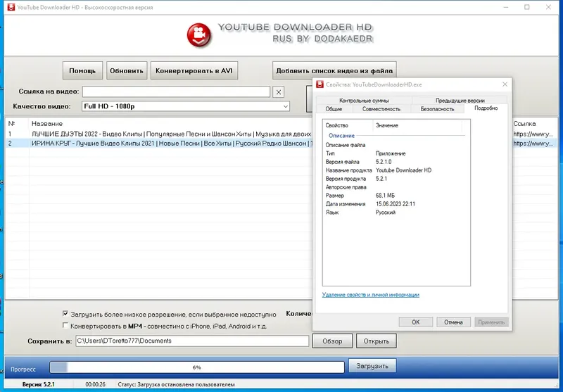Click the Описание section header
Image resolution: width=563 pixels, height=392 pixels.
[341, 136]
